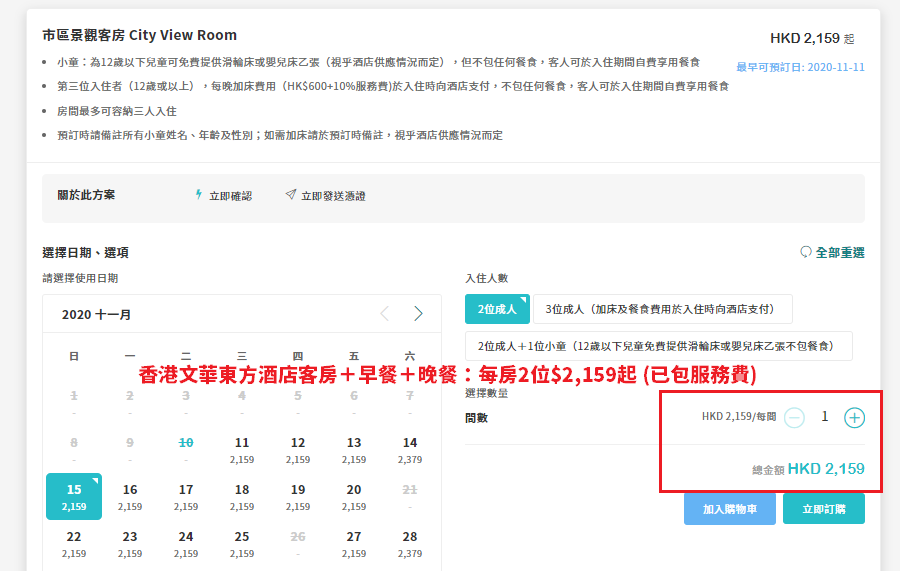Click the HKD 2,159/每間 rate label
900x571 pixels.
[x=739, y=417]
